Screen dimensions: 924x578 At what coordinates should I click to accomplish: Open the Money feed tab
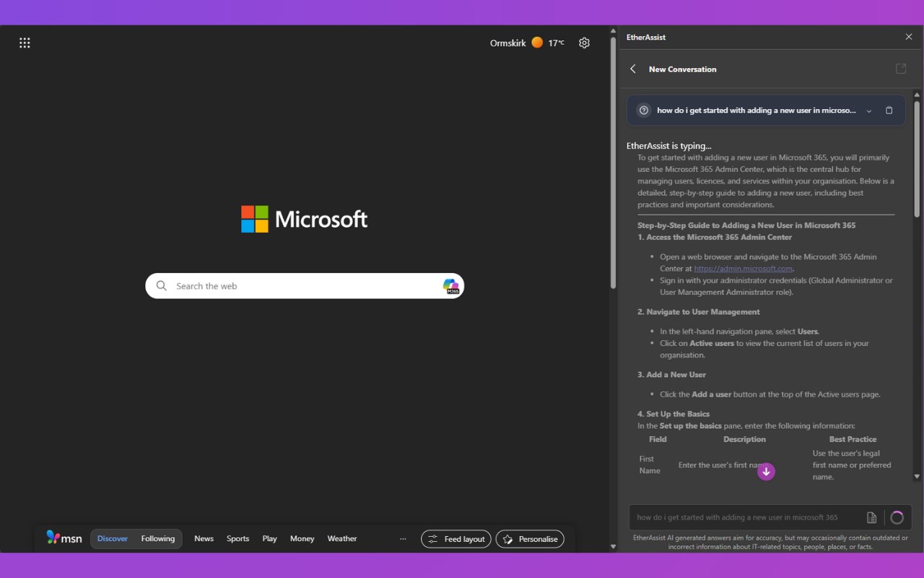302,539
